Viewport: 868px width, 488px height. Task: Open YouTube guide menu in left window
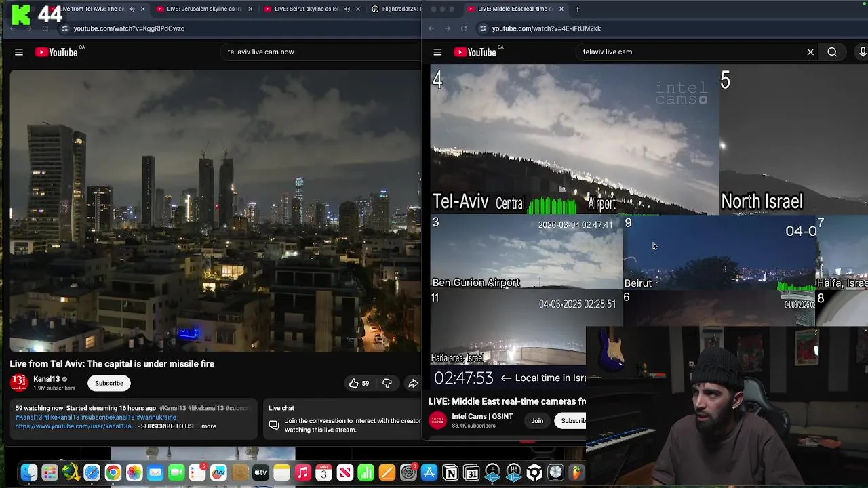click(x=19, y=52)
